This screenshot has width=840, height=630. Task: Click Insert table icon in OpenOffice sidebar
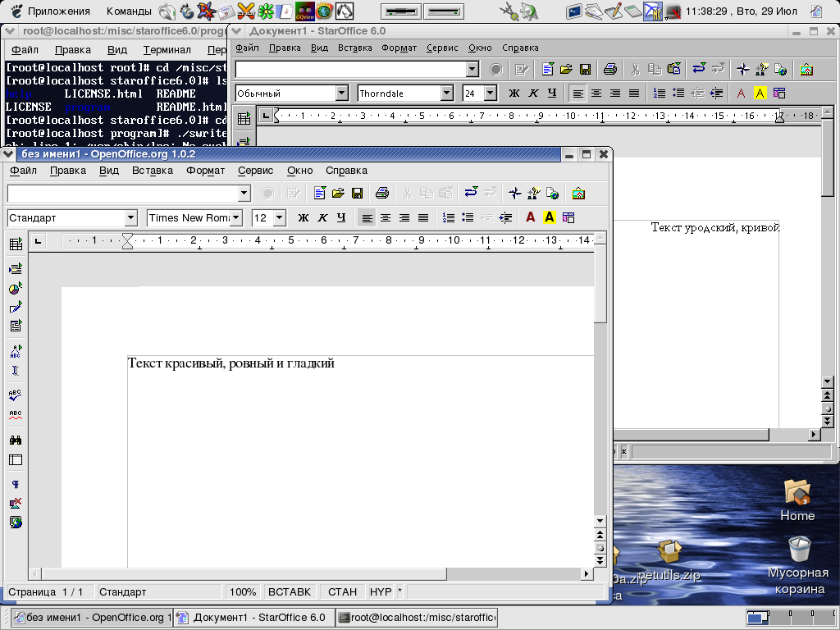(16, 244)
